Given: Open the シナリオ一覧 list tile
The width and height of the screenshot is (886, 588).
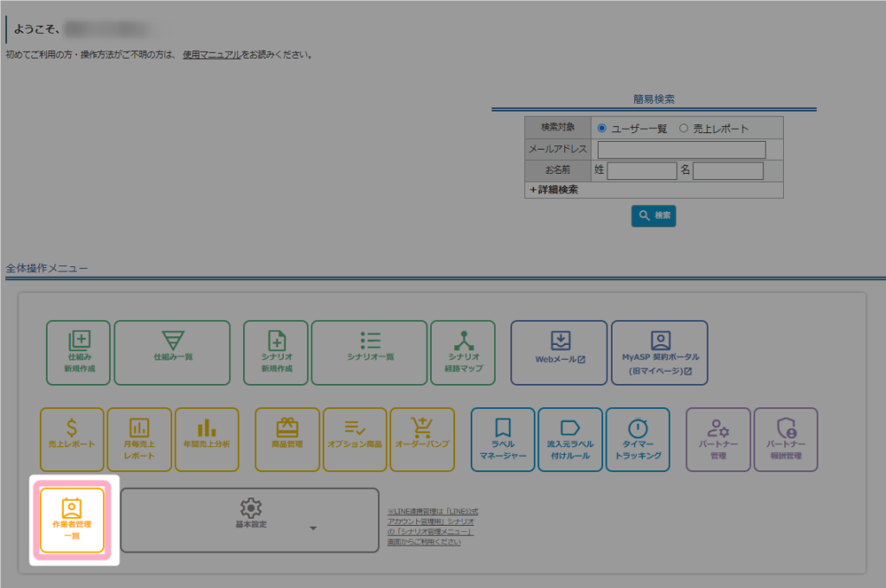Looking at the screenshot, I should 369,353.
